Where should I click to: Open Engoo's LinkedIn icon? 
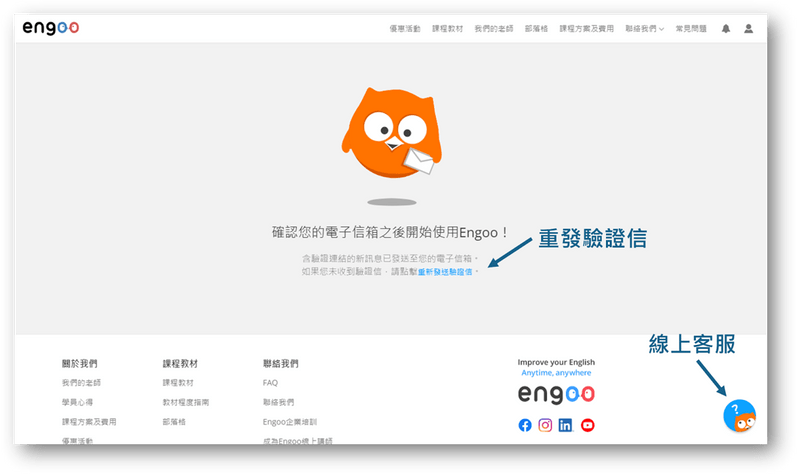(566, 425)
